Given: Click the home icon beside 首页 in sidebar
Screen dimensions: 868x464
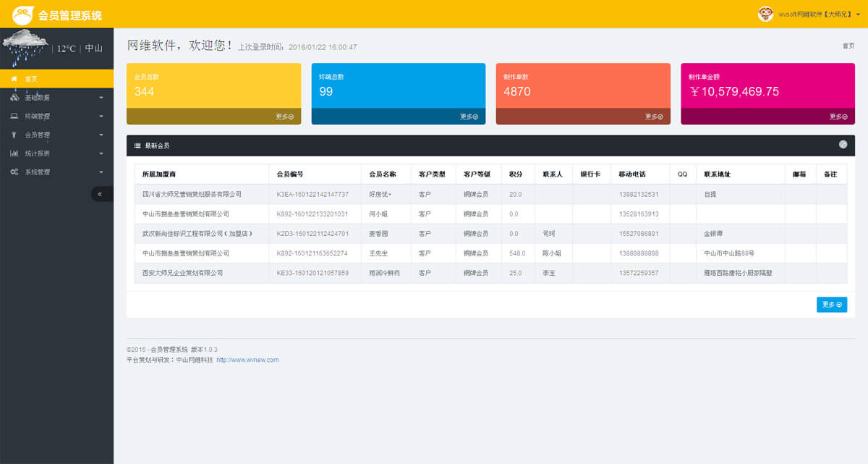Looking at the screenshot, I should 14,79.
